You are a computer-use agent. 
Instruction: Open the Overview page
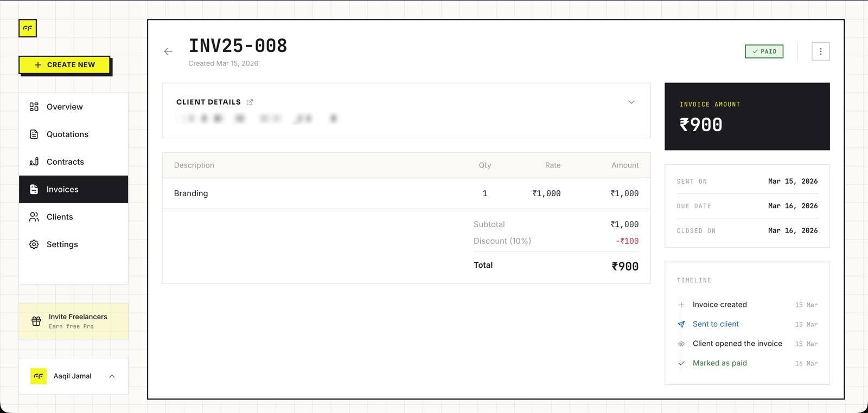74,107
